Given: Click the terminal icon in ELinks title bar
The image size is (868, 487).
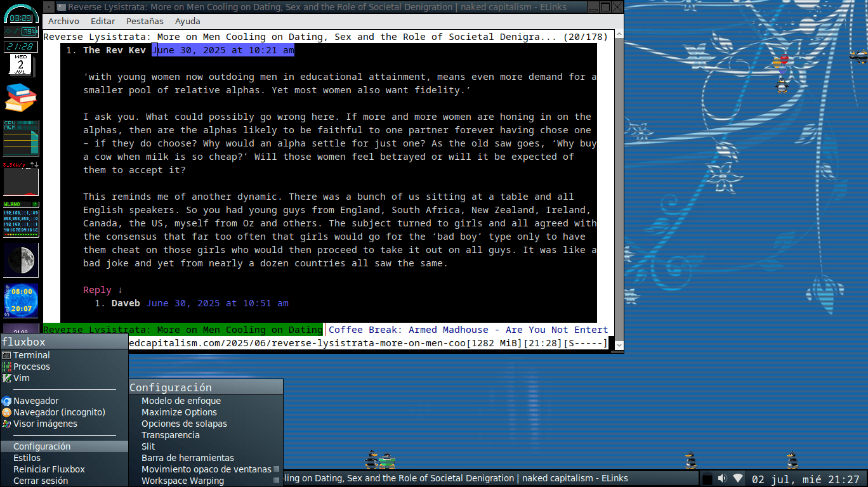Looking at the screenshot, I should 60,7.
